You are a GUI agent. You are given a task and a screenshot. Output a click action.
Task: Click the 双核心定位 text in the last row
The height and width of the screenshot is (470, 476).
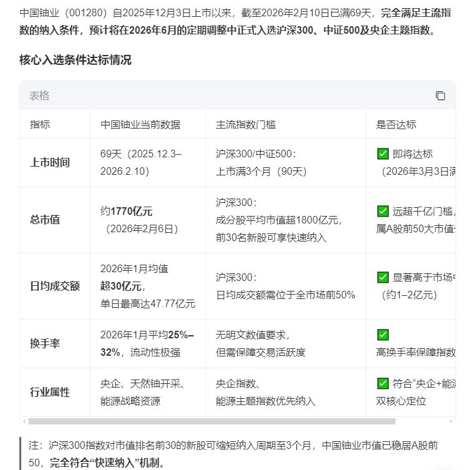click(x=401, y=401)
